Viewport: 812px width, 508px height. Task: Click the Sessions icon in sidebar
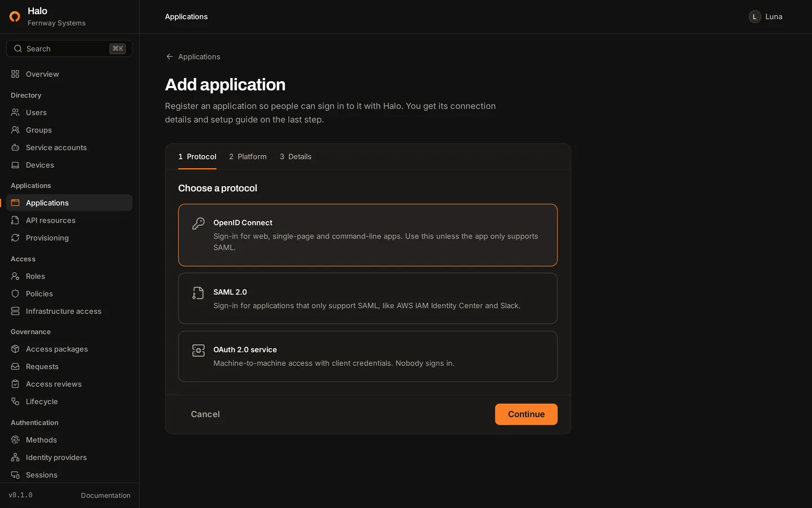click(15, 475)
